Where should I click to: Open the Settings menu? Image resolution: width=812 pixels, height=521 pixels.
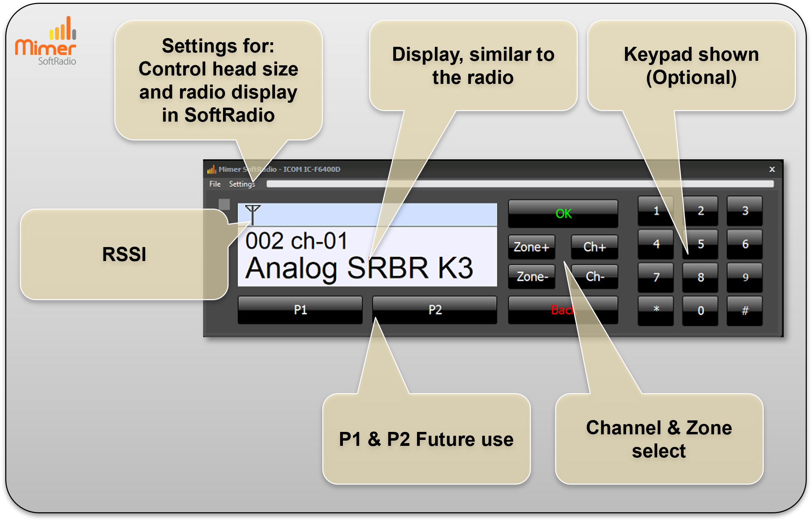(x=242, y=184)
